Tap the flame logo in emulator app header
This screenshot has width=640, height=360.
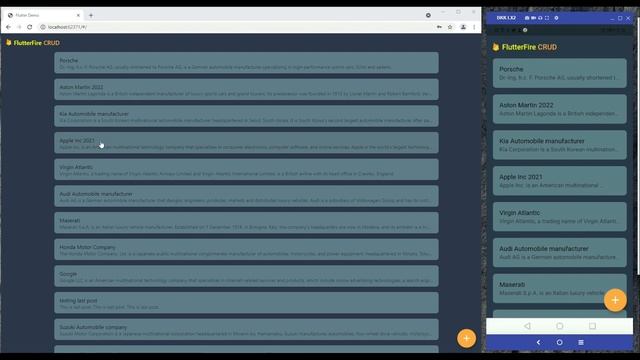point(496,47)
